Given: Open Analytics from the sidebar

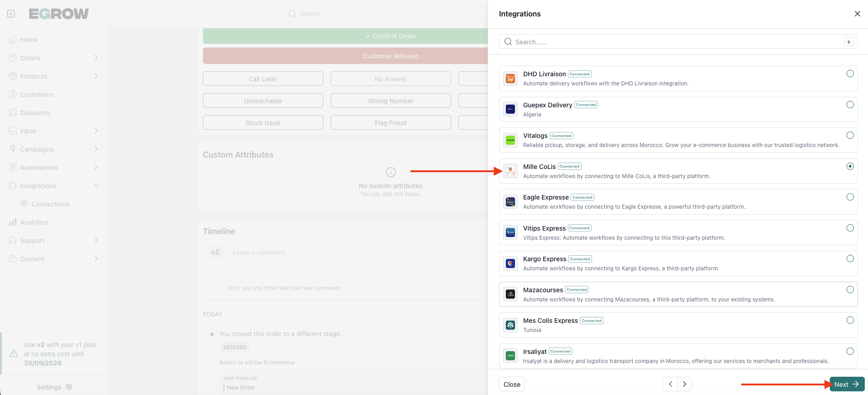Looking at the screenshot, I should click(34, 222).
